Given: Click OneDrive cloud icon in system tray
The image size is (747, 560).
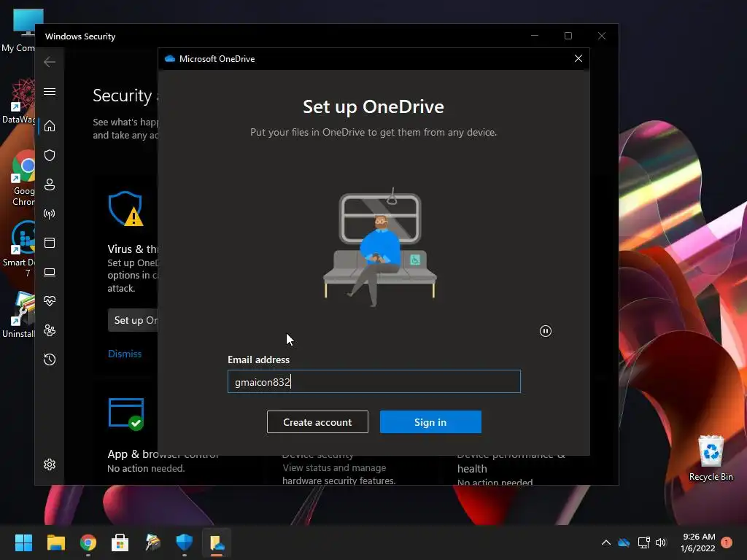Looking at the screenshot, I should coord(624,542).
